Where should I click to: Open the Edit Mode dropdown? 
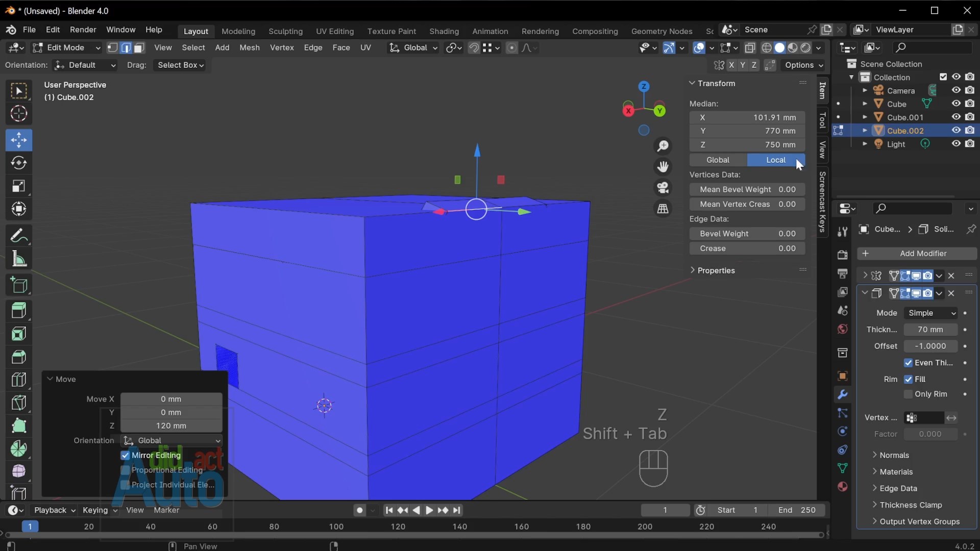(66, 47)
